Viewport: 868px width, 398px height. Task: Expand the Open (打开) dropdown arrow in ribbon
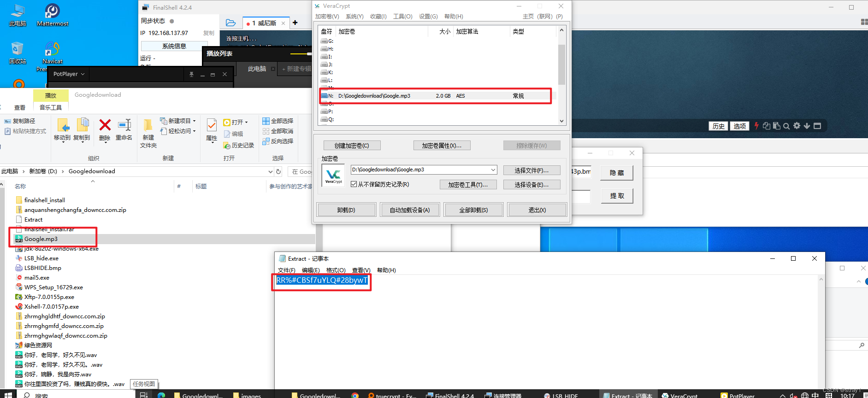[247, 123]
